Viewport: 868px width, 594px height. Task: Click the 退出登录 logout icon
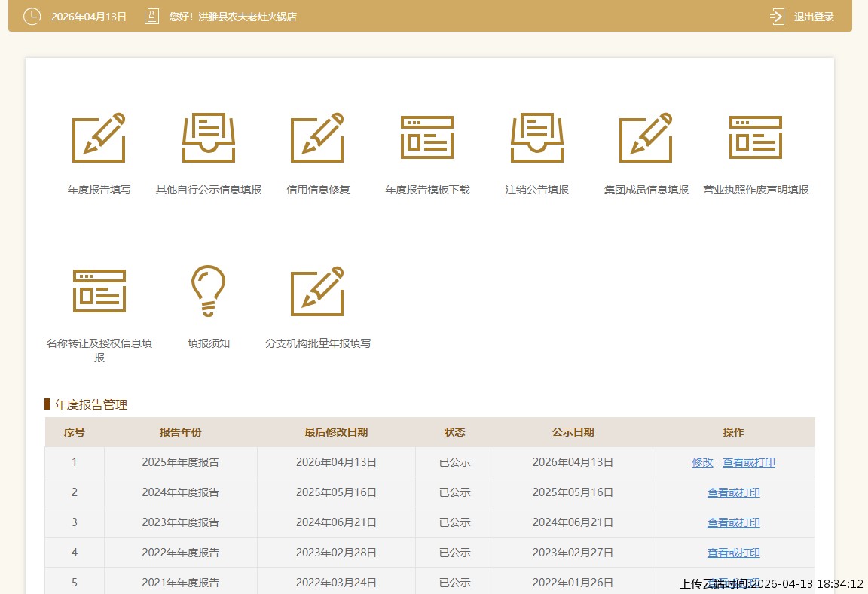click(778, 16)
